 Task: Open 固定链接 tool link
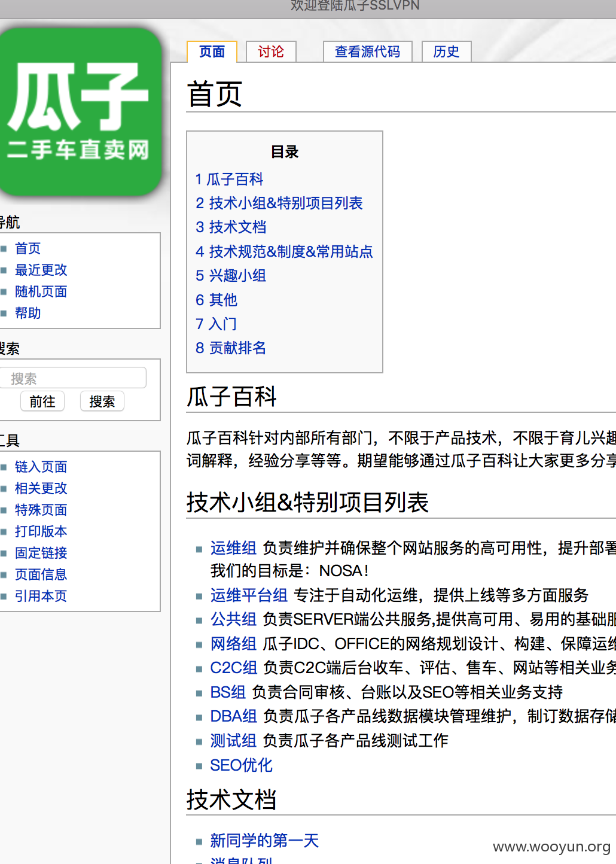click(41, 553)
